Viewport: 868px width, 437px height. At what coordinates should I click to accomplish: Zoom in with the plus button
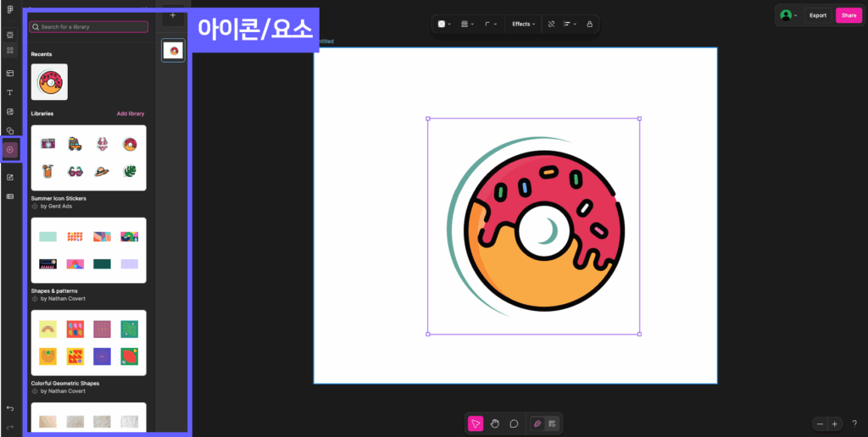coord(835,423)
